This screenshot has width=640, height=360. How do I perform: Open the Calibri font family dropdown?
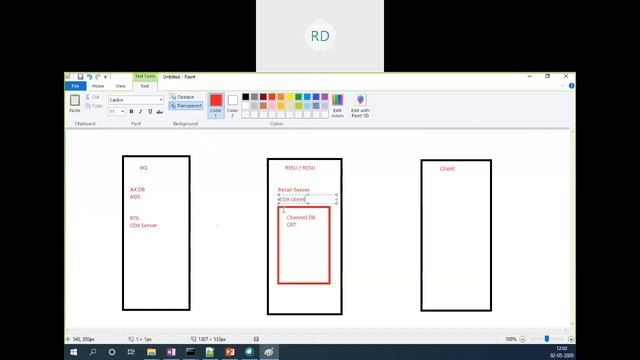click(x=161, y=100)
